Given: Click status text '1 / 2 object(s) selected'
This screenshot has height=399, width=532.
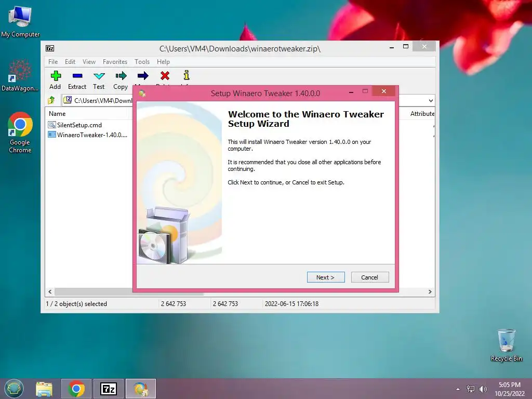Looking at the screenshot, I should (x=76, y=303).
